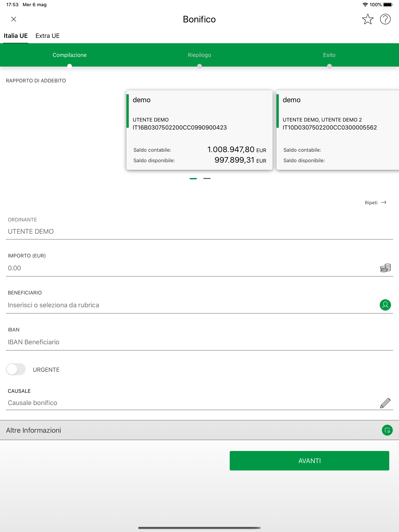Select the second carousel page indicator
399x532 pixels.
pos(207,178)
